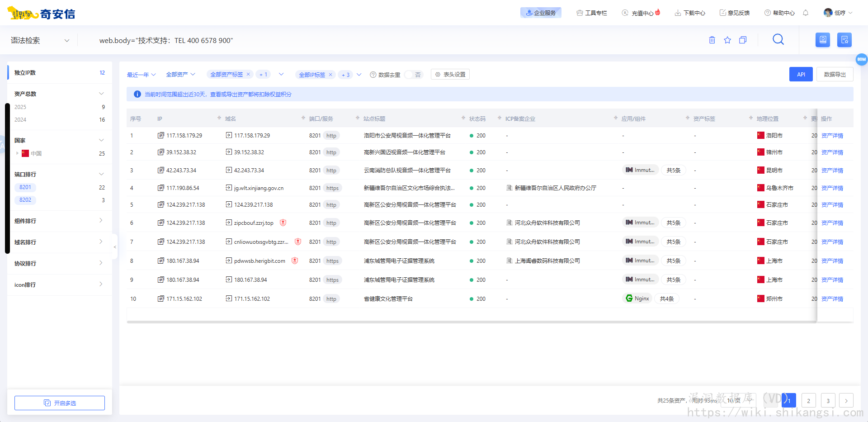868x422 pixels.
Task: Click the 80M floating badge
Action: coord(862,59)
